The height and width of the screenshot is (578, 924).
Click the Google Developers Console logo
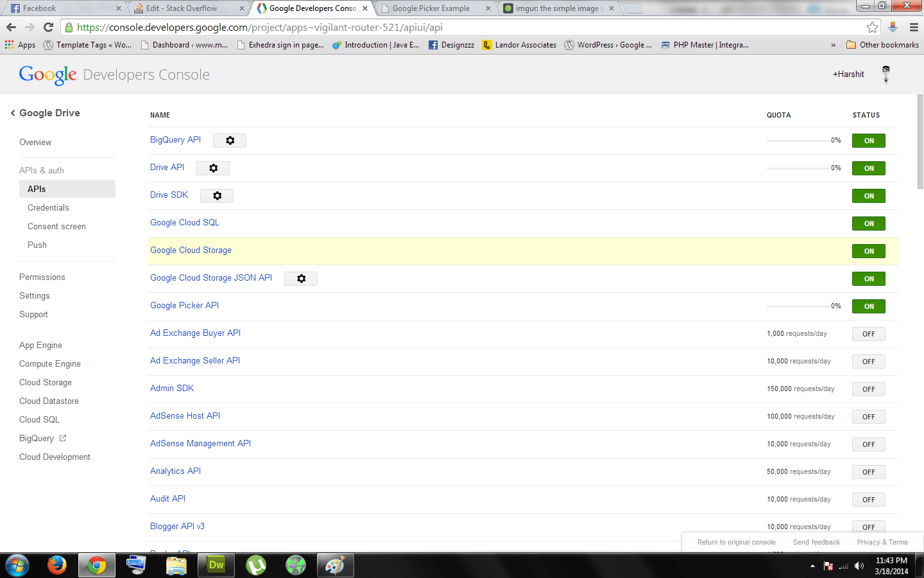(x=114, y=74)
